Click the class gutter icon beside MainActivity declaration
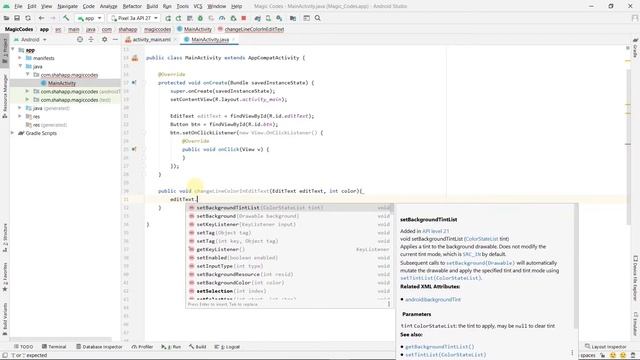This screenshot has width=640, height=360. [x=135, y=58]
